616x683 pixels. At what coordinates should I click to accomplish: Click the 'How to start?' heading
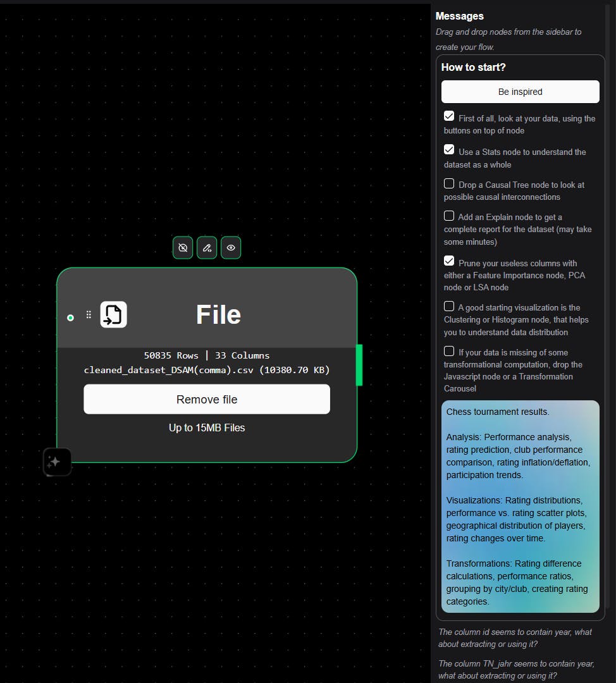tap(474, 67)
